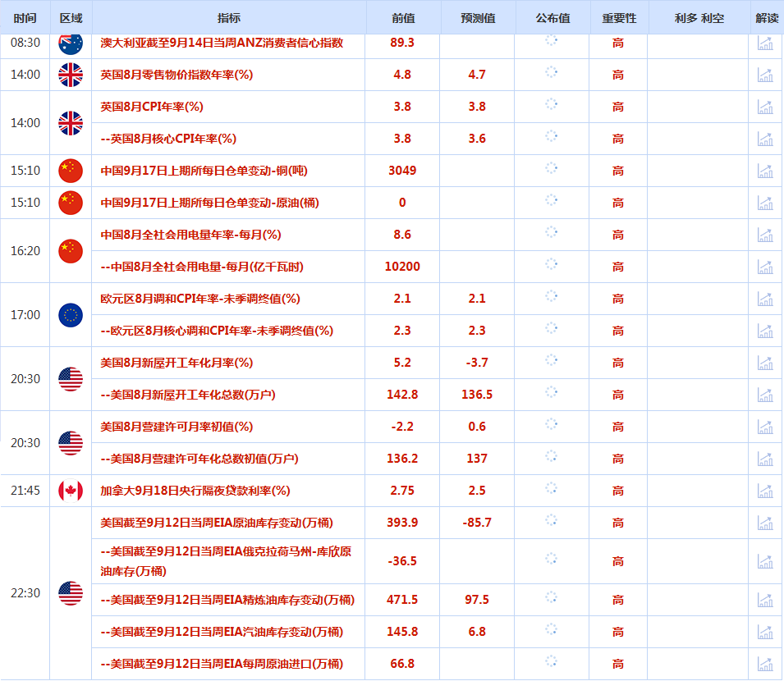Click previous value 2.75 for 加拿大利率
Screen dimensions: 784x681
click(x=402, y=491)
